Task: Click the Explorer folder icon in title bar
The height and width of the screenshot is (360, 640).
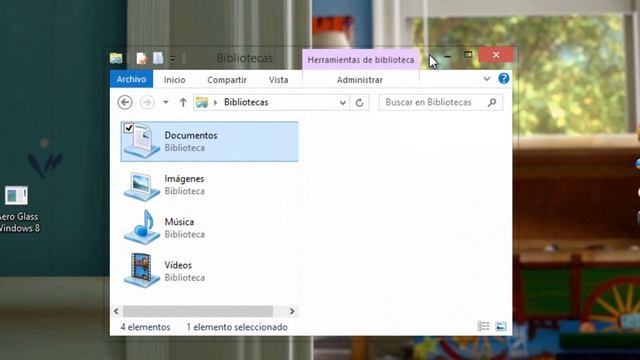Action: (116, 58)
